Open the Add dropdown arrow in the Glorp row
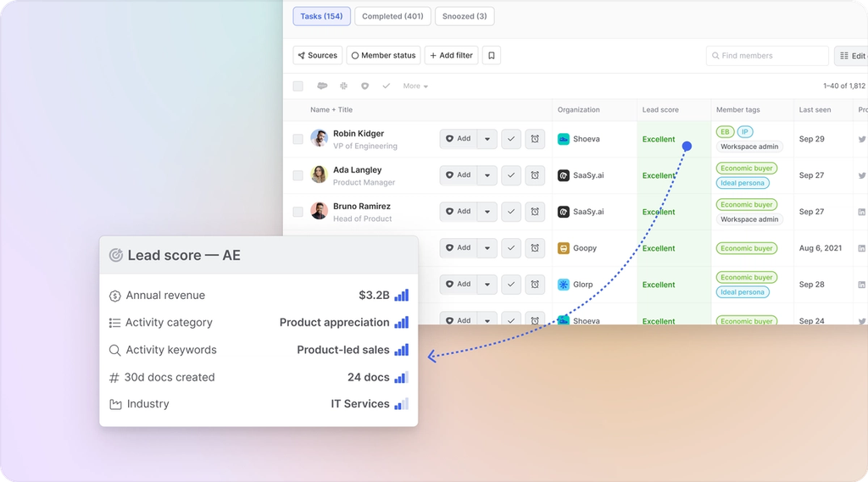The height and width of the screenshot is (482, 868). (487, 285)
